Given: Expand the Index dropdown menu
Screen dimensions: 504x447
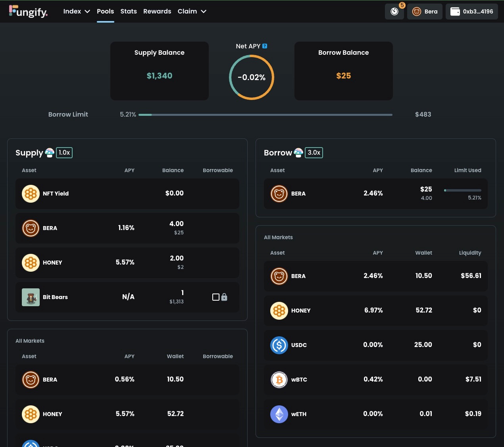Looking at the screenshot, I should 77,12.
